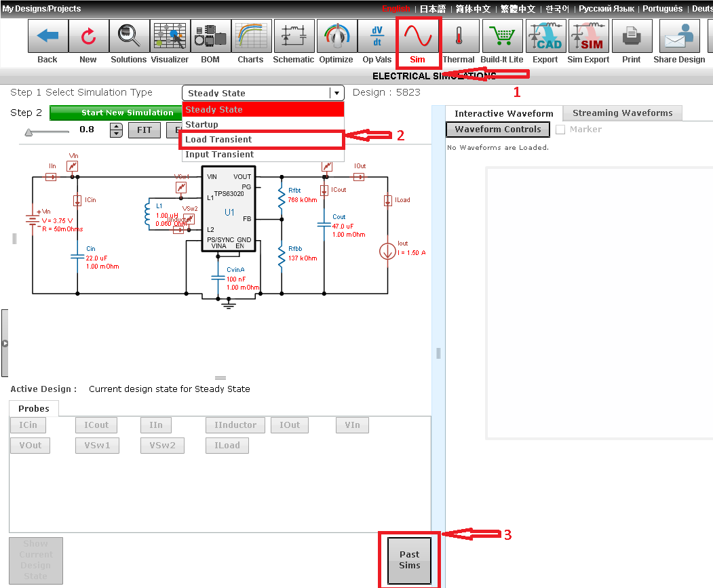This screenshot has height=588, width=713.
Task: Click the schematic zoom slider handle
Action: click(x=28, y=132)
